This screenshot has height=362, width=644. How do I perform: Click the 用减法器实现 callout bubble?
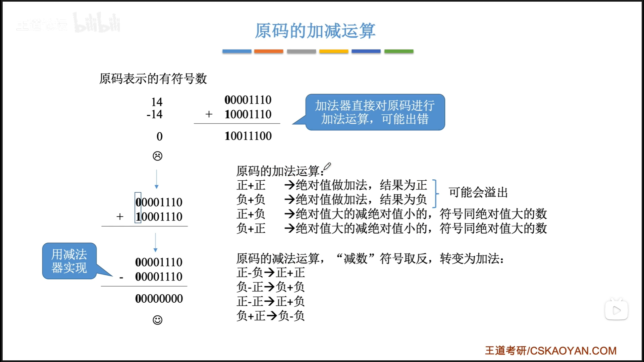(x=69, y=261)
